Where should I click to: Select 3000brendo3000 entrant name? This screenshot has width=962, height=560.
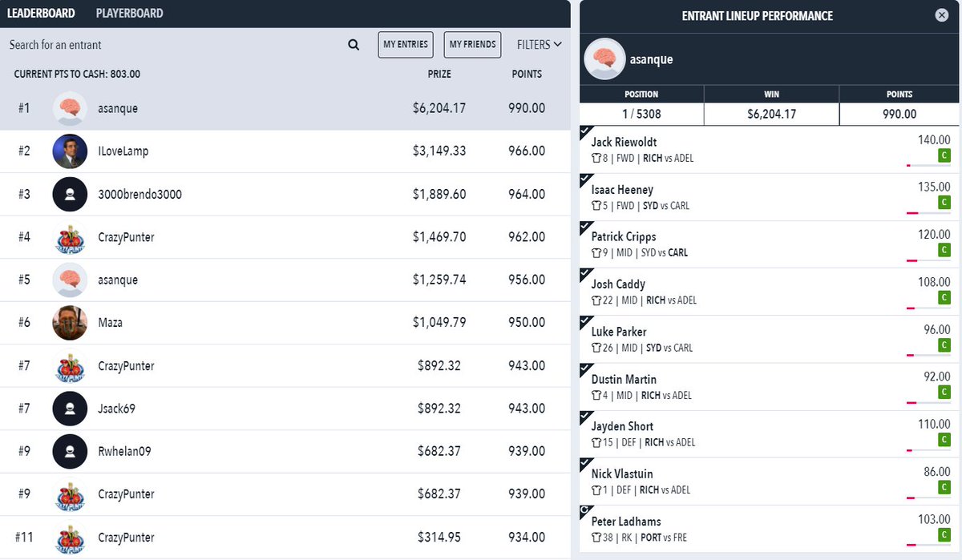tap(140, 194)
